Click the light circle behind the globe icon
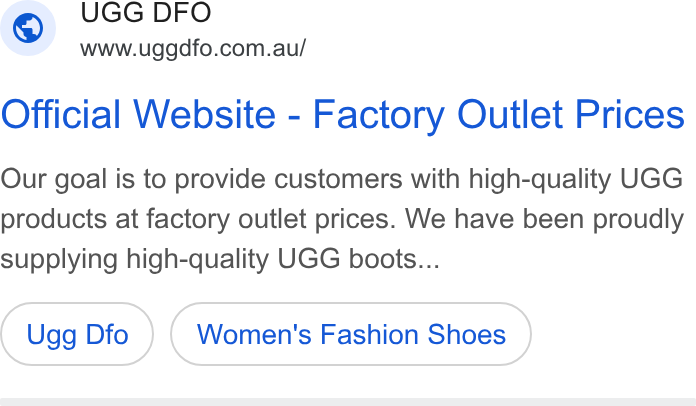Image resolution: width=696 pixels, height=406 pixels. [28, 28]
